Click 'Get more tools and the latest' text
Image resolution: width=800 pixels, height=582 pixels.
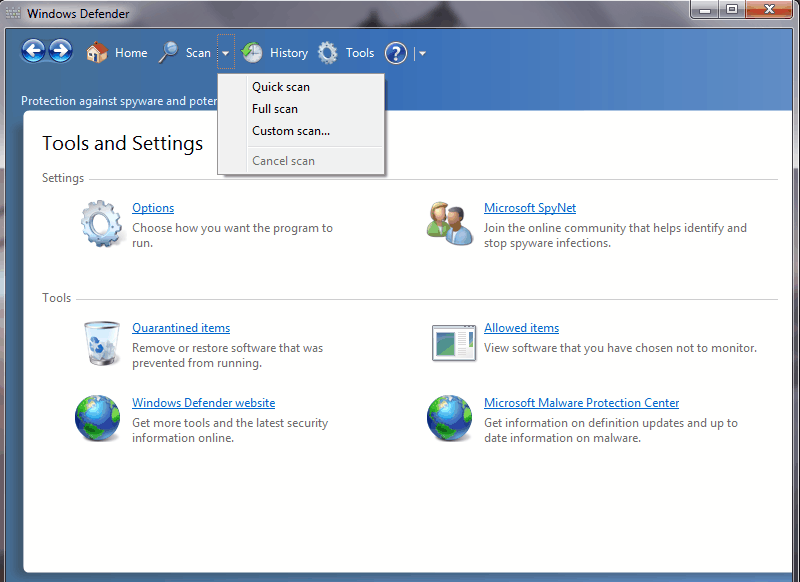(230, 430)
